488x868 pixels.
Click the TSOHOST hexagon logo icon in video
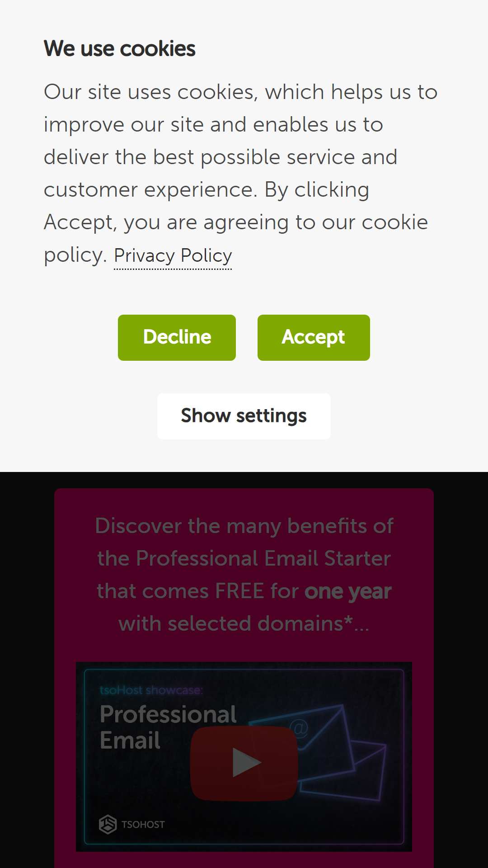click(108, 824)
